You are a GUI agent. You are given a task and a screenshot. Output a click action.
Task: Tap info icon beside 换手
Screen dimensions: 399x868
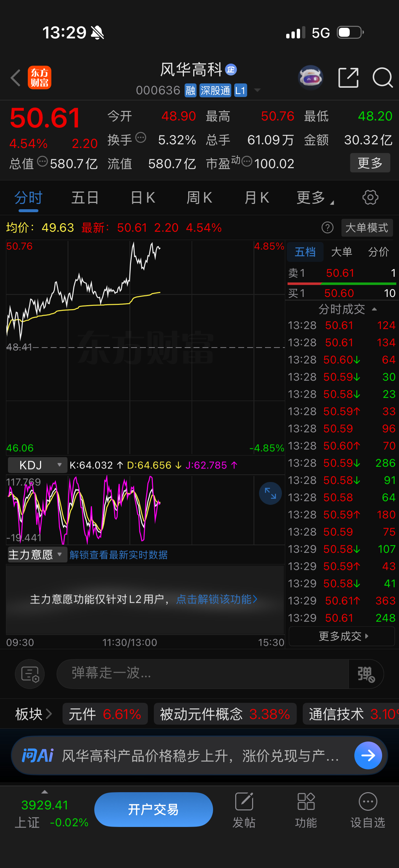pyautogui.click(x=140, y=137)
